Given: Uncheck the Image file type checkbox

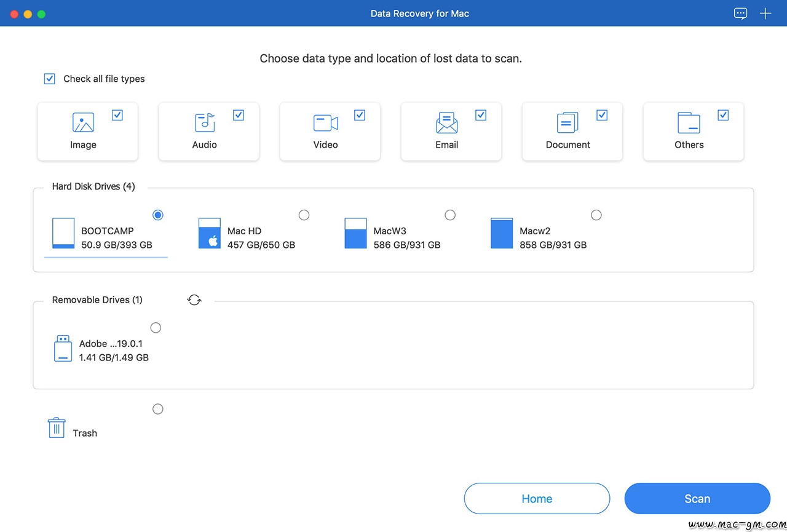Looking at the screenshot, I should [x=117, y=115].
